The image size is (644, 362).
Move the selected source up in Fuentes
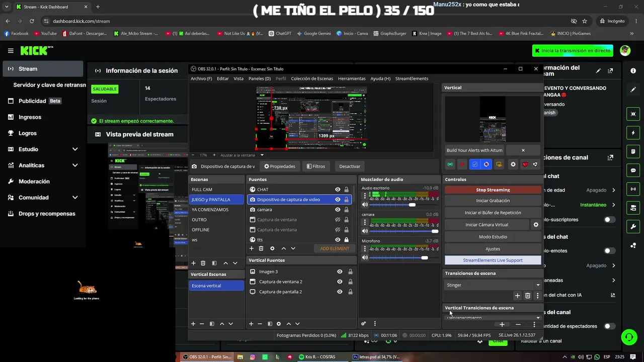[284, 248]
